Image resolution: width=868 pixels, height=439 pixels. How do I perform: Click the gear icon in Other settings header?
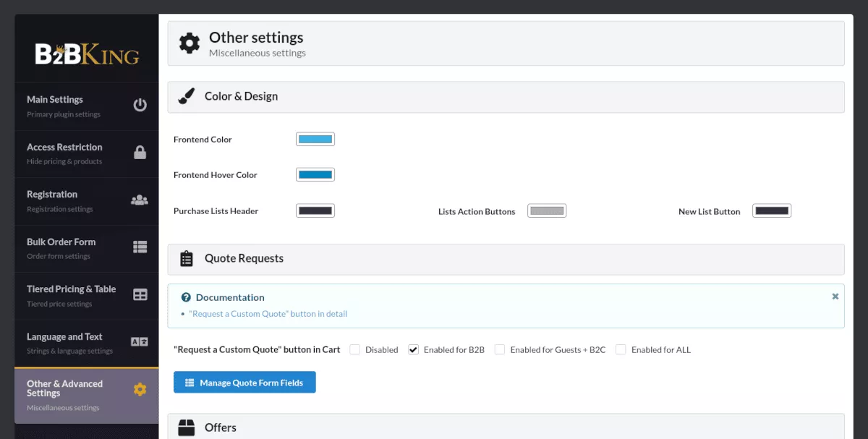tap(190, 43)
